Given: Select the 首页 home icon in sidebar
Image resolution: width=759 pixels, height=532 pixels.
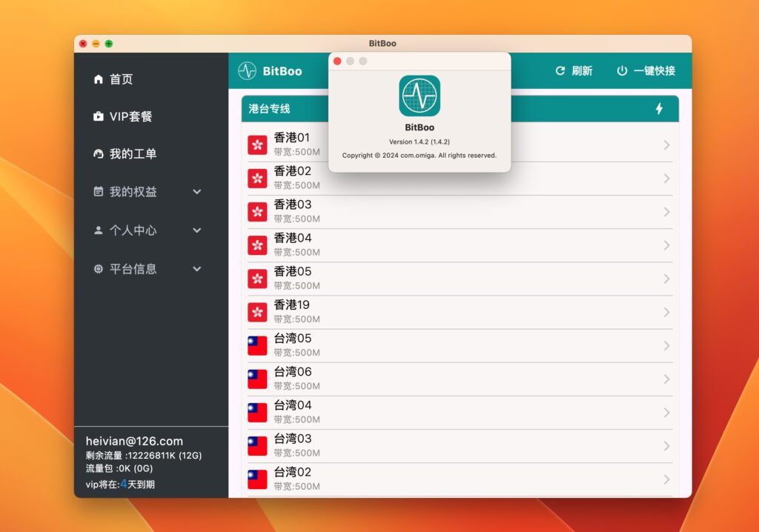Looking at the screenshot, I should coord(99,79).
